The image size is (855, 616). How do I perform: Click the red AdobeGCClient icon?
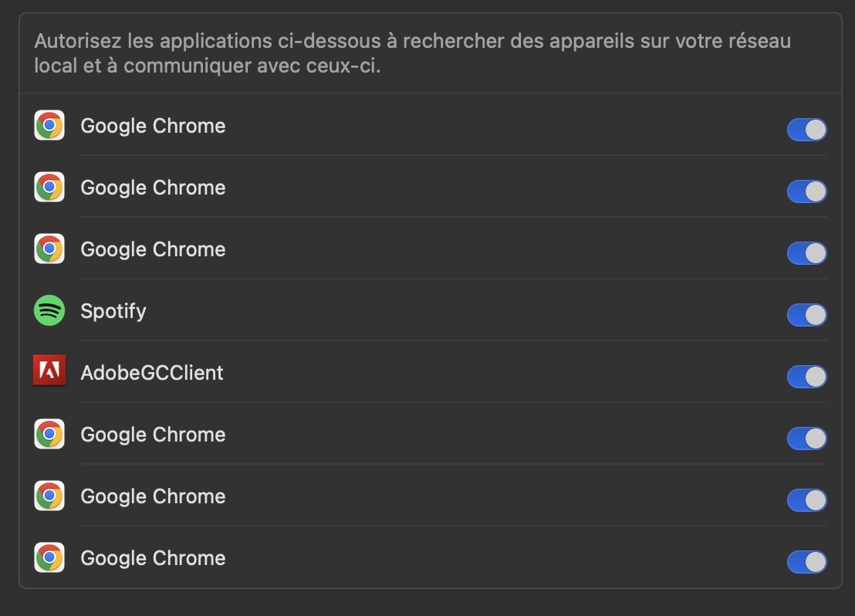49,372
